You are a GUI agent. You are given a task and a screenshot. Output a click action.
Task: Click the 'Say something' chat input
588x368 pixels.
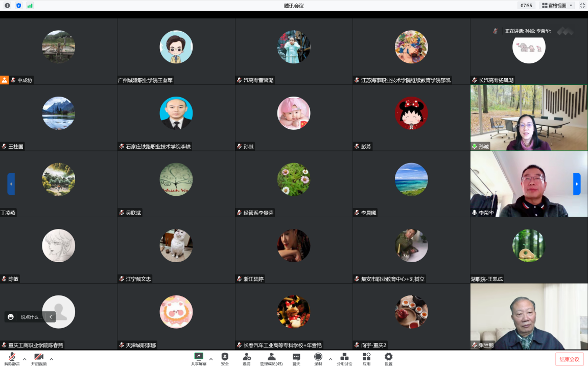coord(31,317)
